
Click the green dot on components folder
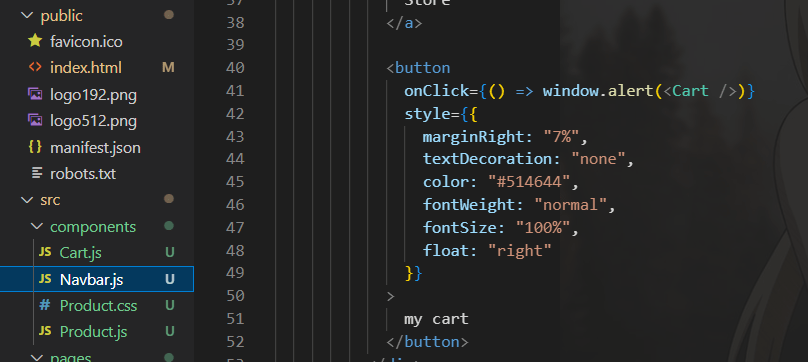169,226
